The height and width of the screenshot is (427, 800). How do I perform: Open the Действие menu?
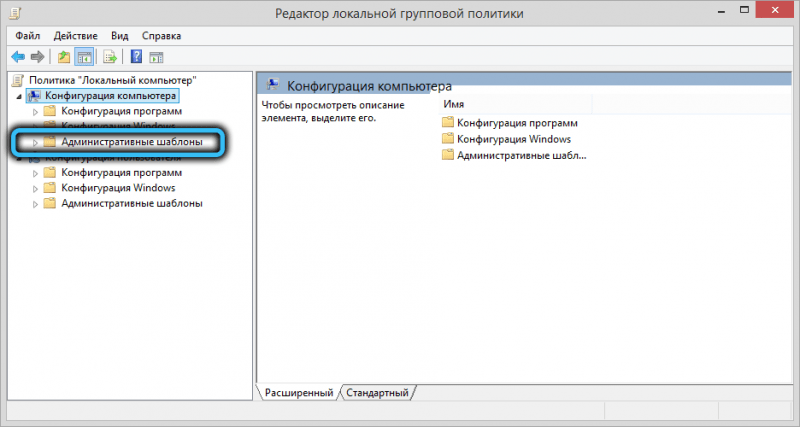(76, 36)
